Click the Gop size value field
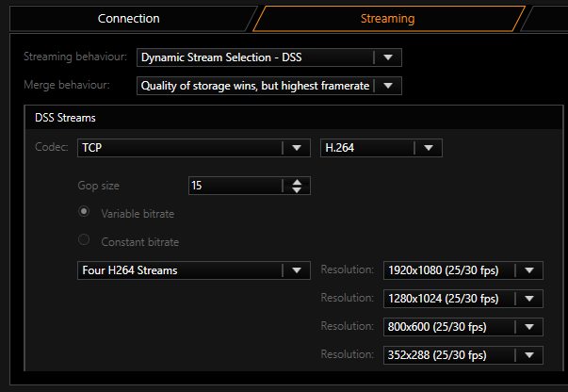Screen dimensions: 568x392 235,186
